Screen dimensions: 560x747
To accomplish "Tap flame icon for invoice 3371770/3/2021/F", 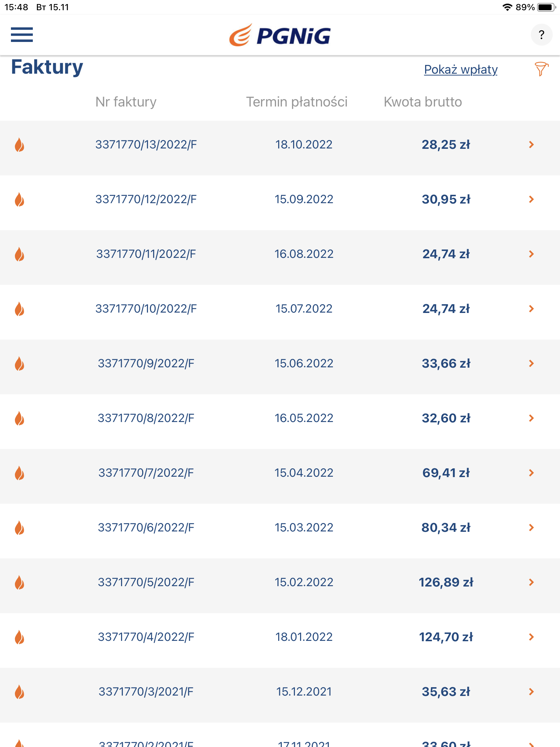I will pos(19,692).
